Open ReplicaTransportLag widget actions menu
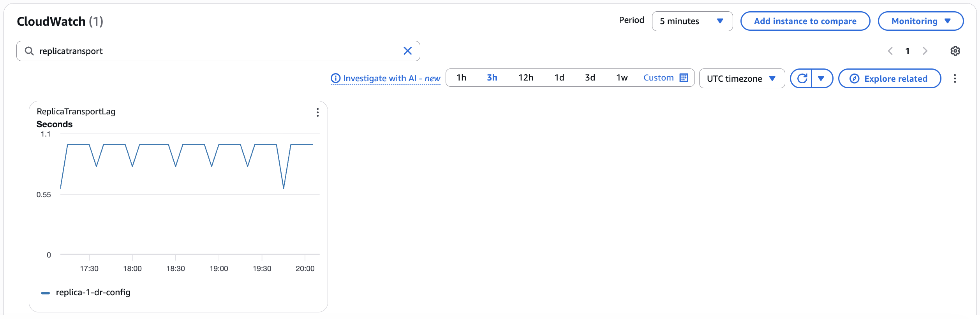This screenshot has width=980, height=319. pyautogui.click(x=318, y=112)
